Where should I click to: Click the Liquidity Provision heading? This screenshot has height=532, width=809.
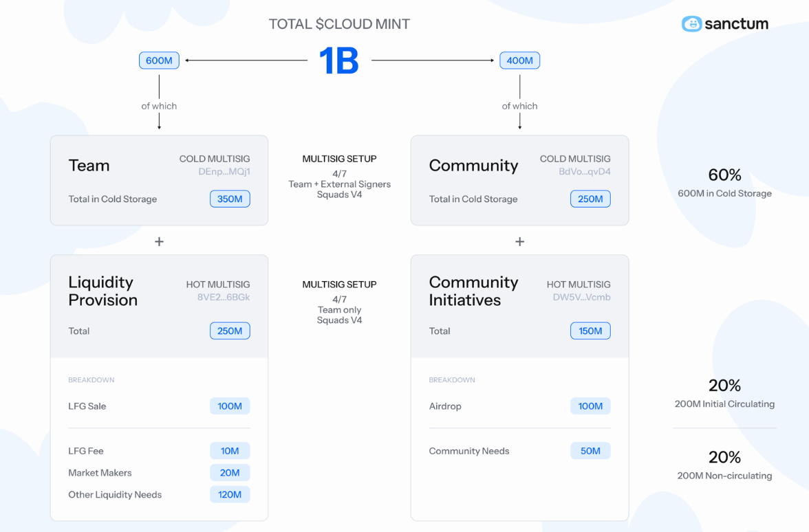pyautogui.click(x=103, y=291)
